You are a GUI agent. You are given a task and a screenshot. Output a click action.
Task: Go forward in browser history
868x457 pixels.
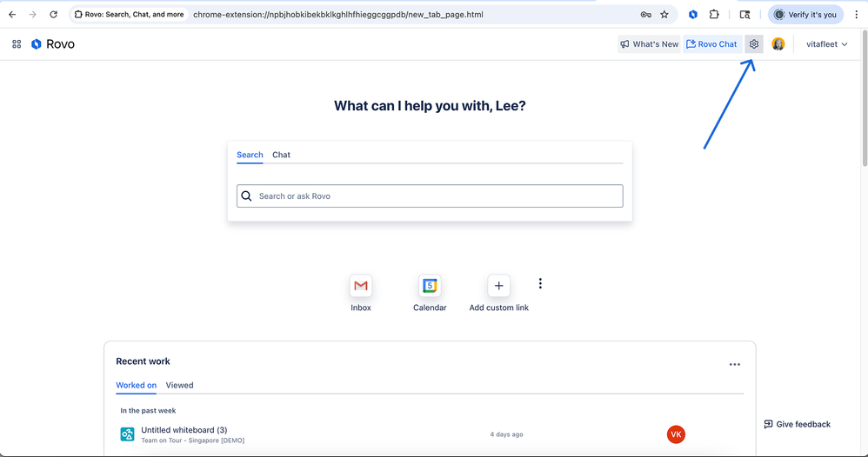[x=33, y=15]
